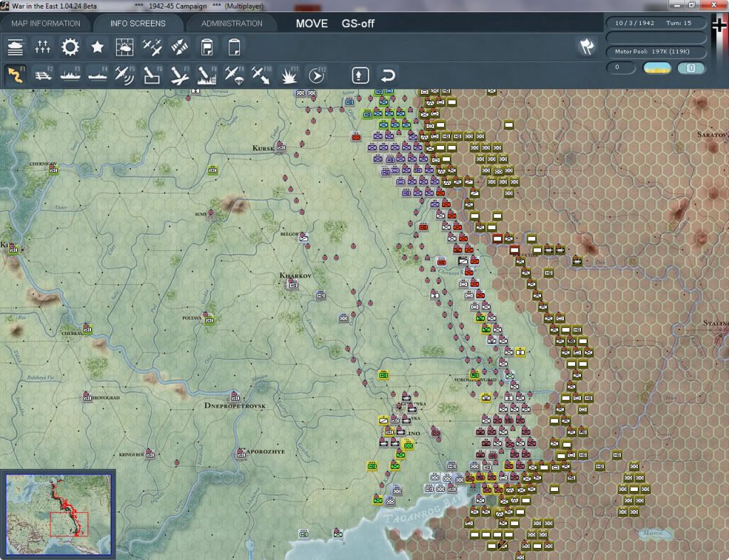Select F1 Move mode

[16, 75]
